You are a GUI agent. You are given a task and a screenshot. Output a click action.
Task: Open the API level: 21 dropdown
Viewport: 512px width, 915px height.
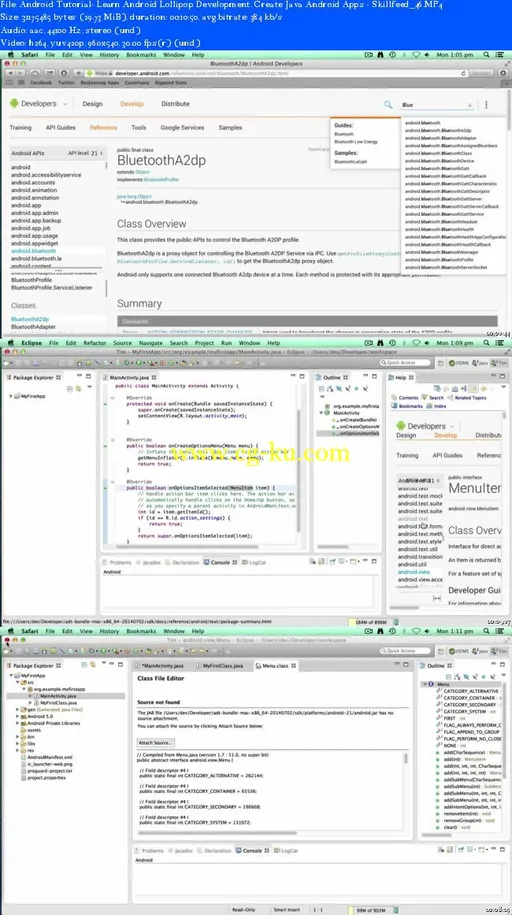(85, 153)
